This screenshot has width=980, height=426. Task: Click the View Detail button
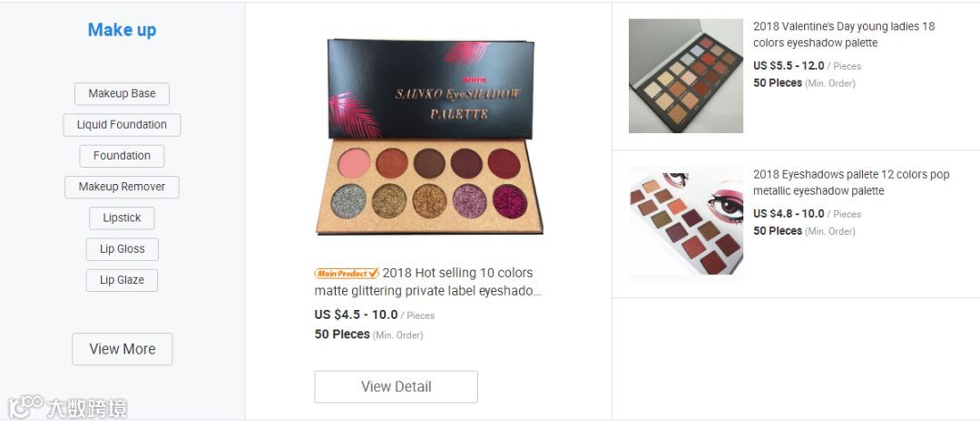397,387
